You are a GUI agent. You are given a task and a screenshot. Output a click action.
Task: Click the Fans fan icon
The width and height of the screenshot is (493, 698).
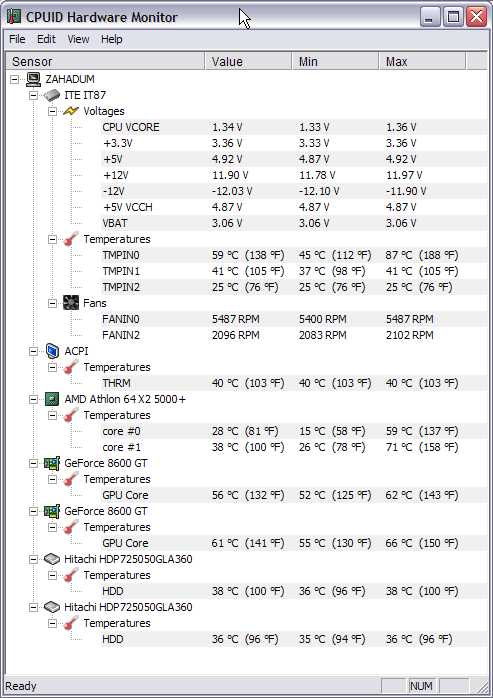coord(71,303)
